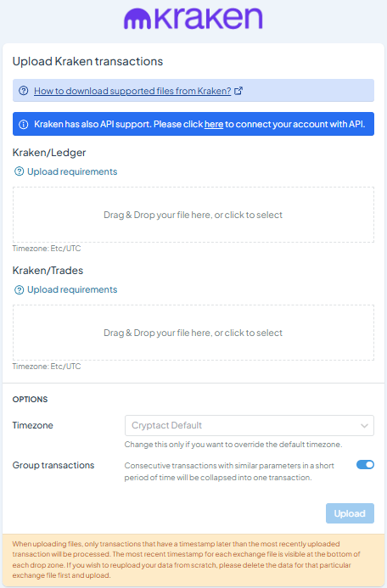387x588 pixels.
Task: Click external-link icon after Kraken download link
Action: pyautogui.click(x=238, y=91)
